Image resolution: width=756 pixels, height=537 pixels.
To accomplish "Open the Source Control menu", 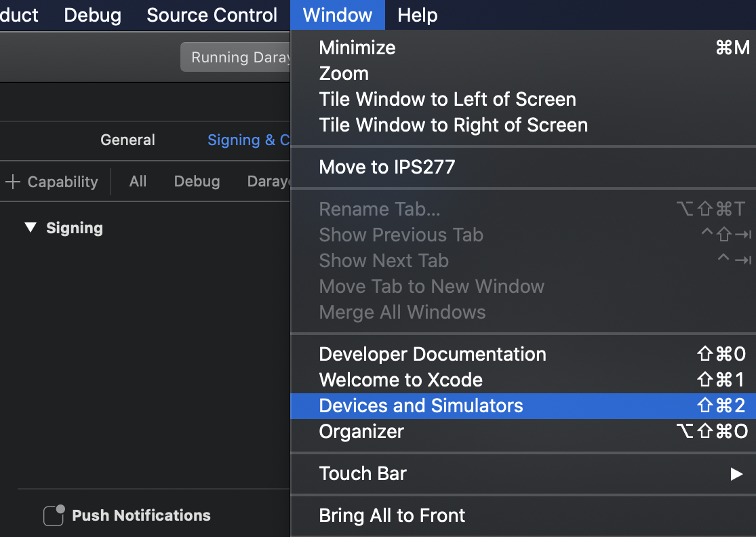I will pyautogui.click(x=212, y=15).
